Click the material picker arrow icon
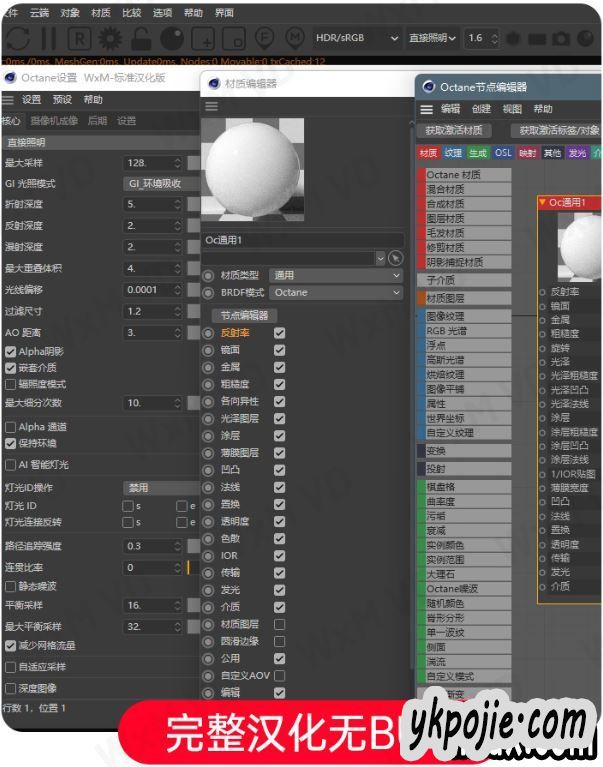Viewport: 603px width, 767px height. [x=395, y=258]
